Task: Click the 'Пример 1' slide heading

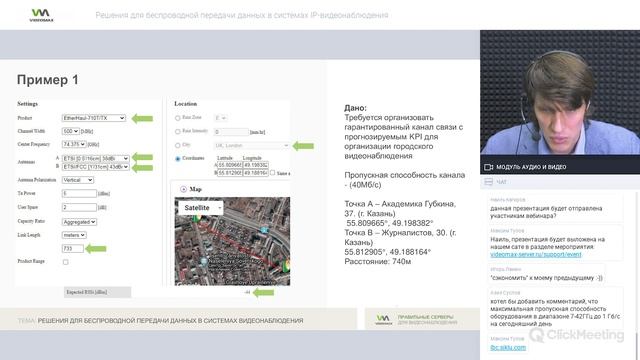Action: click(x=48, y=80)
